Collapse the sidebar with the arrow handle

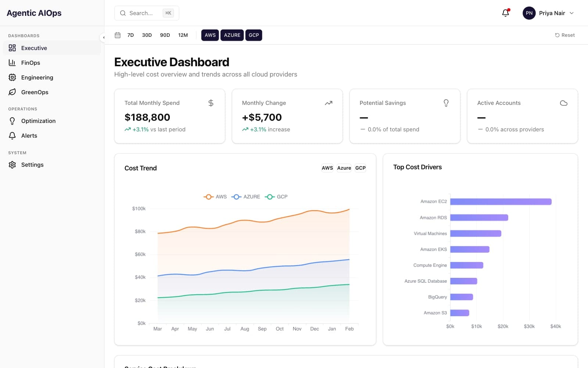coord(104,37)
